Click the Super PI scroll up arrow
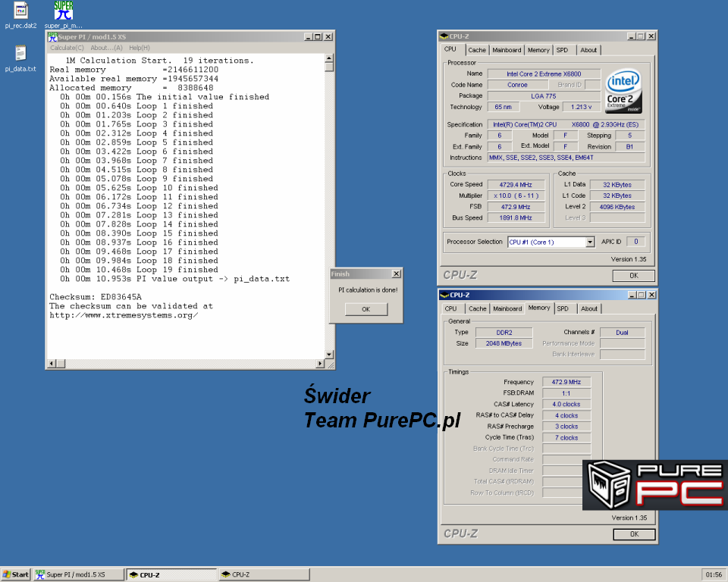Screen dimensions: 728x582 click(x=329, y=58)
